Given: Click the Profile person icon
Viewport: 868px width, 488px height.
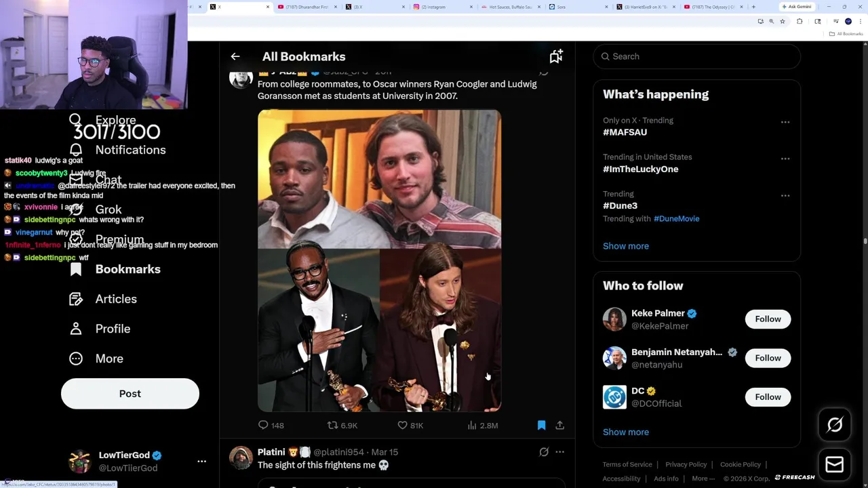Looking at the screenshot, I should pos(76,329).
